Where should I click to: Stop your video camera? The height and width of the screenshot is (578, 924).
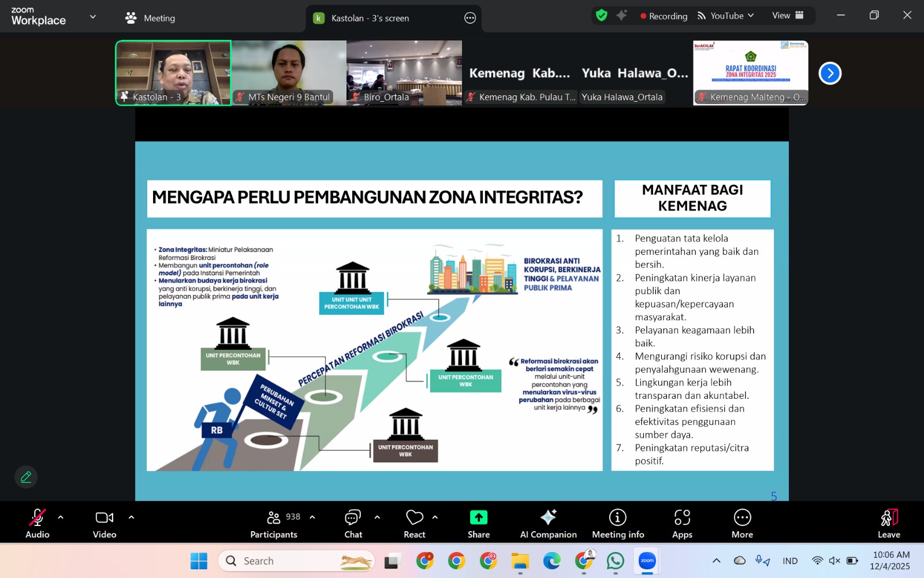pos(104,517)
